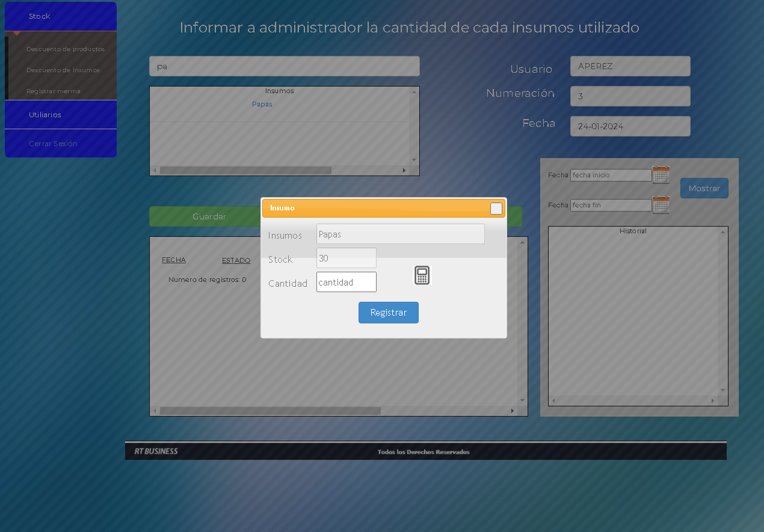This screenshot has height=532, width=764.
Task: Open calendar icon for fecha fin
Action: [x=661, y=205]
